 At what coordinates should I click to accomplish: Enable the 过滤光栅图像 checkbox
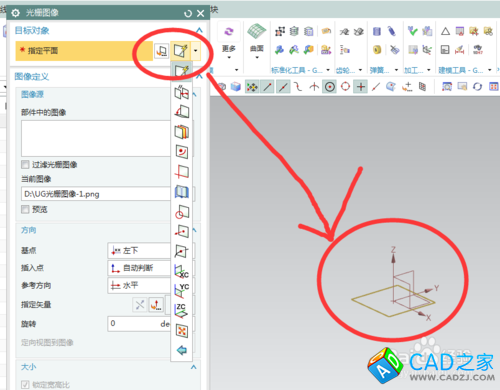(x=25, y=165)
